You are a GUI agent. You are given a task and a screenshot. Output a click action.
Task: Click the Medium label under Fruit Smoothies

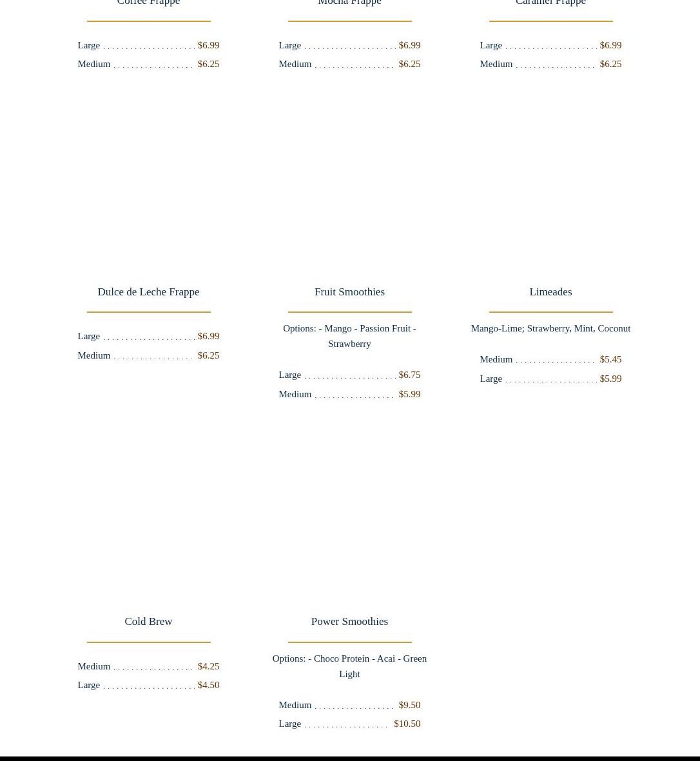[295, 394]
